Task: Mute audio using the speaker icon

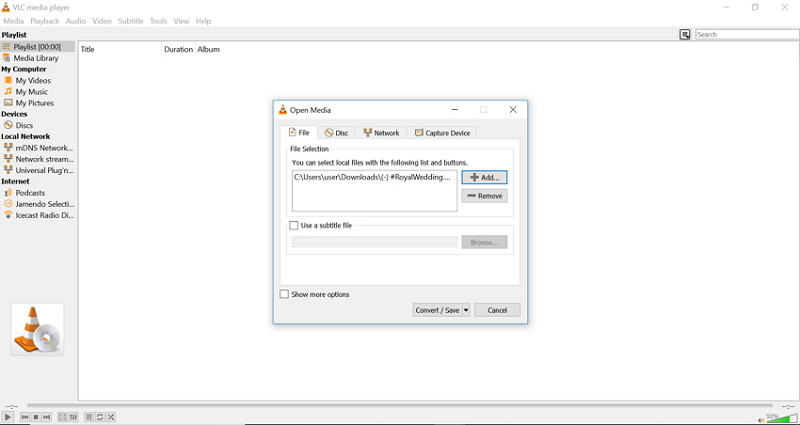Action: click(x=759, y=418)
